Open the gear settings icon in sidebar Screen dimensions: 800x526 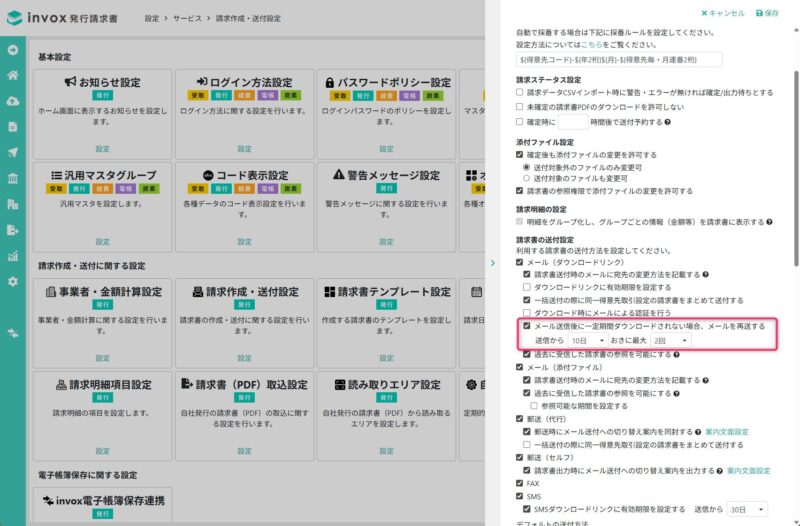13,281
